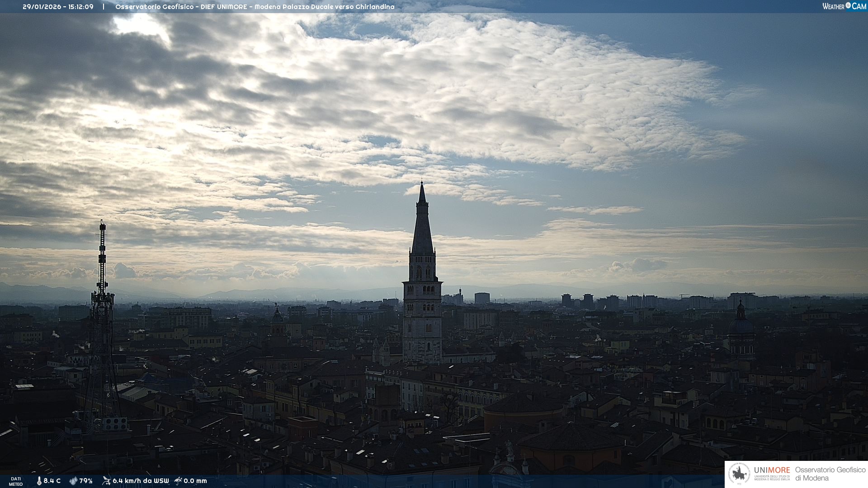868x488 pixels.
Task: Click the humidity water drops icon
Action: pyautogui.click(x=73, y=481)
